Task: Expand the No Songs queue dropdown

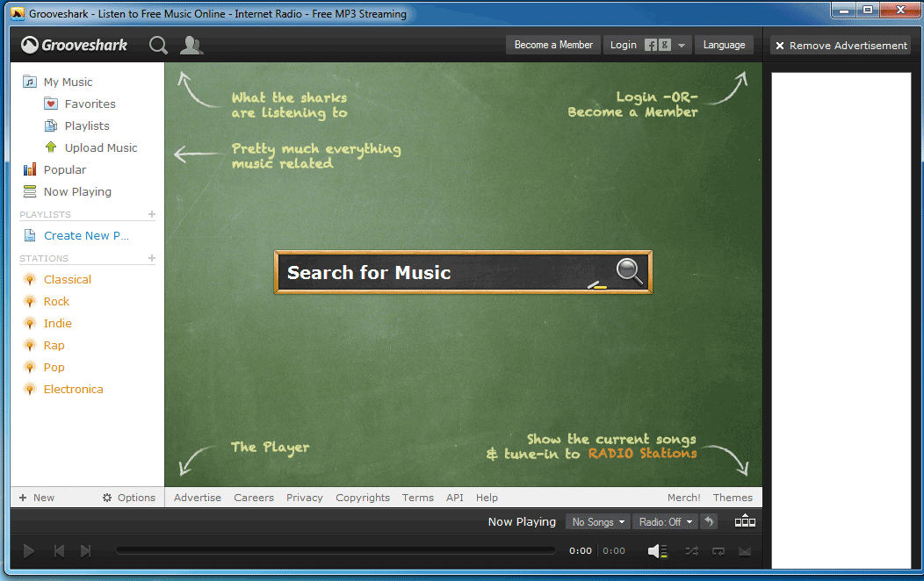Action: (597, 521)
